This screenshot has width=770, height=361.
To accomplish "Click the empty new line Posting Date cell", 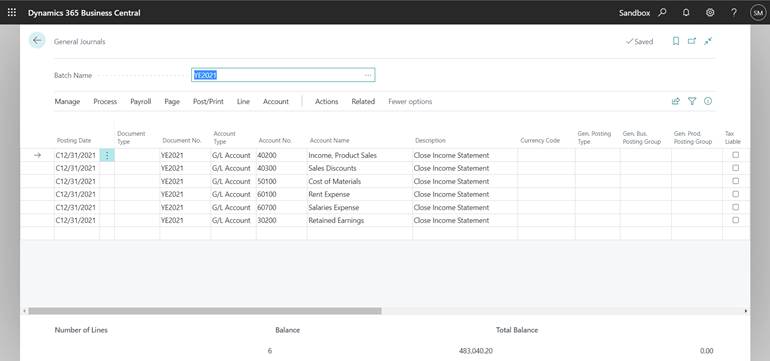I will pos(77,233).
